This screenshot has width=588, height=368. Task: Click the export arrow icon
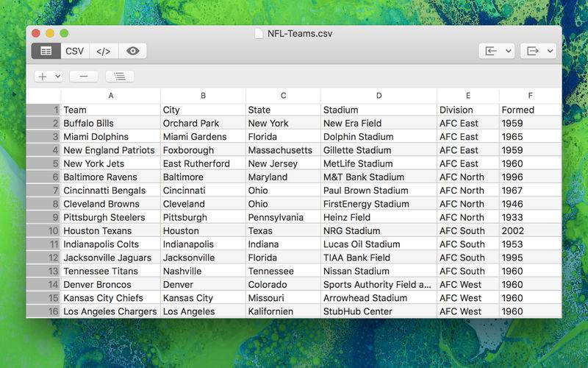[x=532, y=51]
